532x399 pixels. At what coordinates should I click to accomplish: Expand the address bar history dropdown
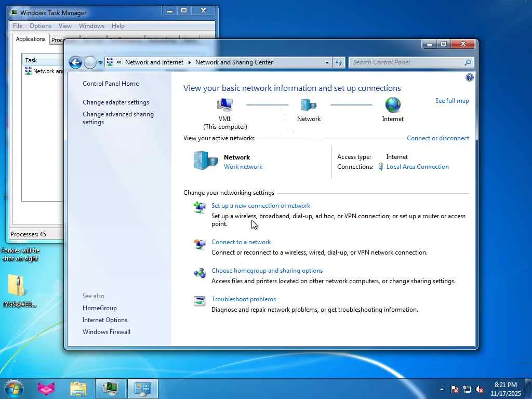click(327, 62)
